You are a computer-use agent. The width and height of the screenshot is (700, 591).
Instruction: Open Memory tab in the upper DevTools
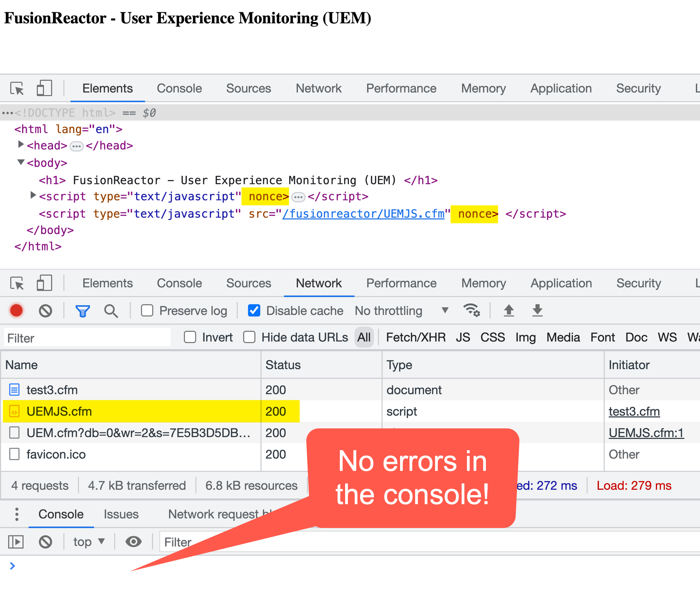483,88
